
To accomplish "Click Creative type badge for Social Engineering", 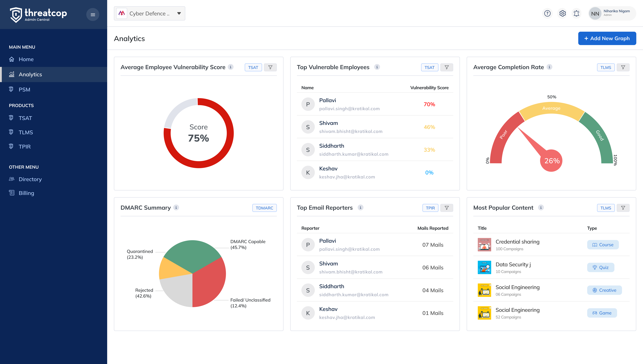I will [x=604, y=290].
